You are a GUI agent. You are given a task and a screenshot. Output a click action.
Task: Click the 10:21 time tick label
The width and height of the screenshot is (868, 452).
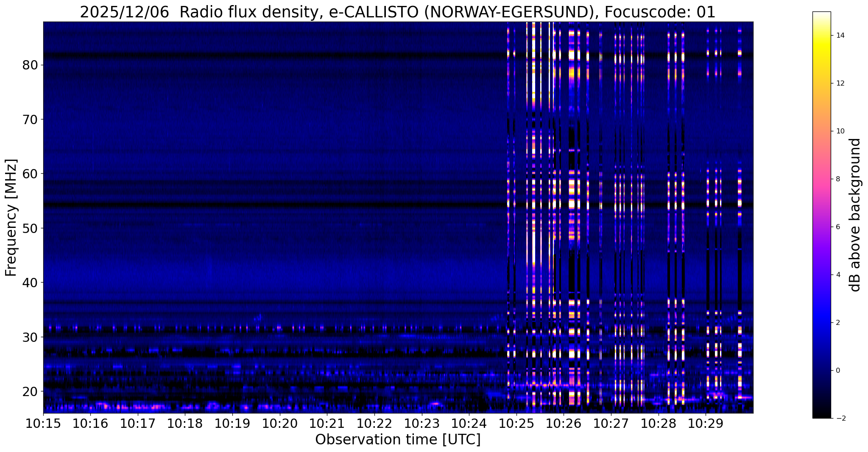coord(327,424)
